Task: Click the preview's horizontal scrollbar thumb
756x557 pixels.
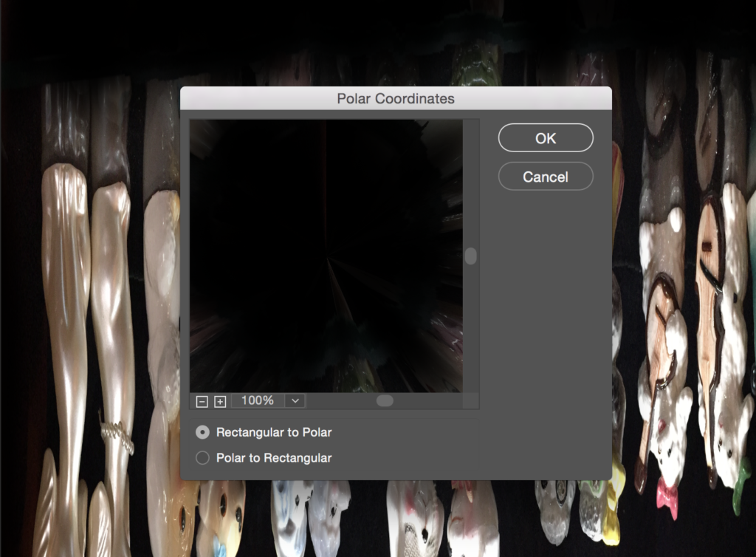Action: pos(385,400)
